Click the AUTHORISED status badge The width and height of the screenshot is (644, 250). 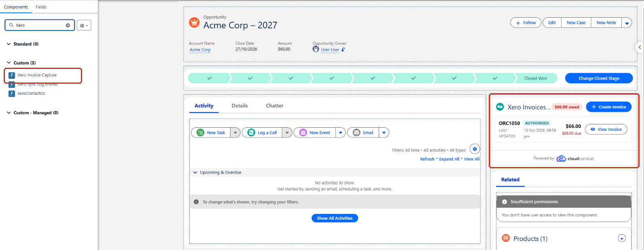(537, 123)
